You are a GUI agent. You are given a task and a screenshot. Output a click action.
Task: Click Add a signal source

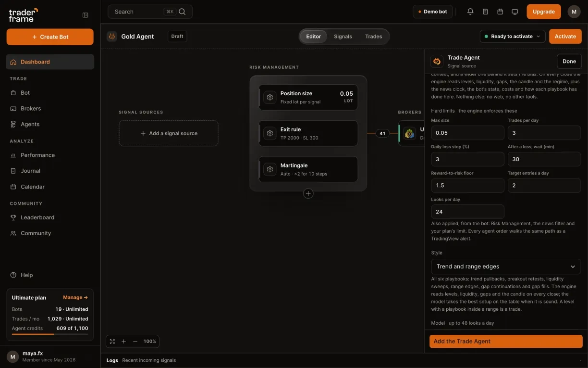coord(169,133)
